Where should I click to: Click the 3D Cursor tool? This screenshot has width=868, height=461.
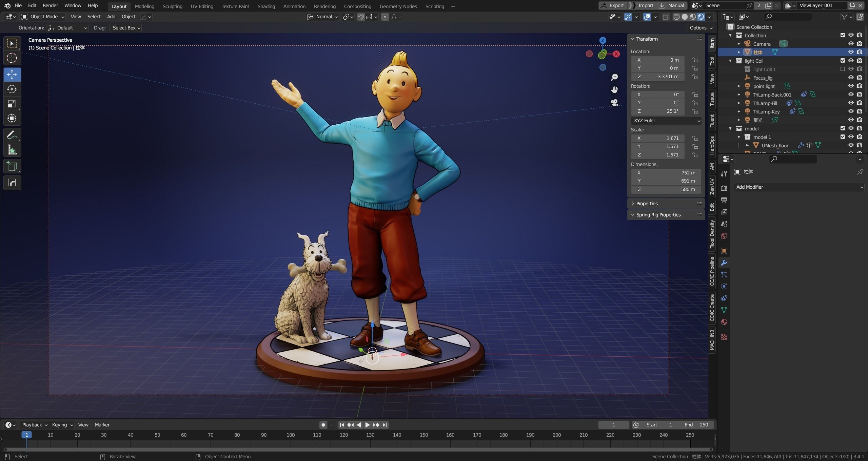[x=12, y=58]
